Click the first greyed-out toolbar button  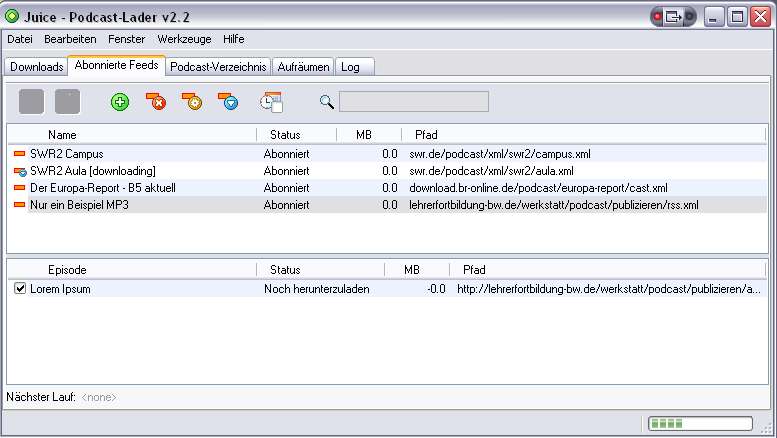click(32, 101)
